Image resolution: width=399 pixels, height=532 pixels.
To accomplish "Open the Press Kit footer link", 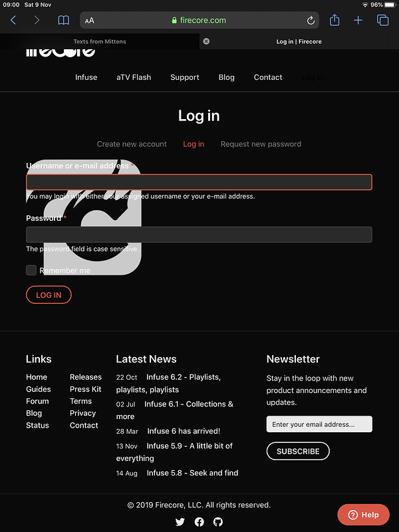I will coord(86,389).
